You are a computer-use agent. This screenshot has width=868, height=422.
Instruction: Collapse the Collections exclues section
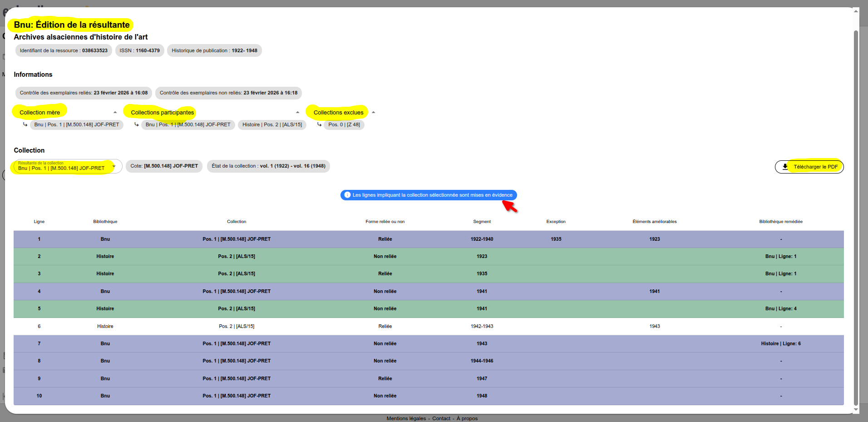(x=373, y=112)
